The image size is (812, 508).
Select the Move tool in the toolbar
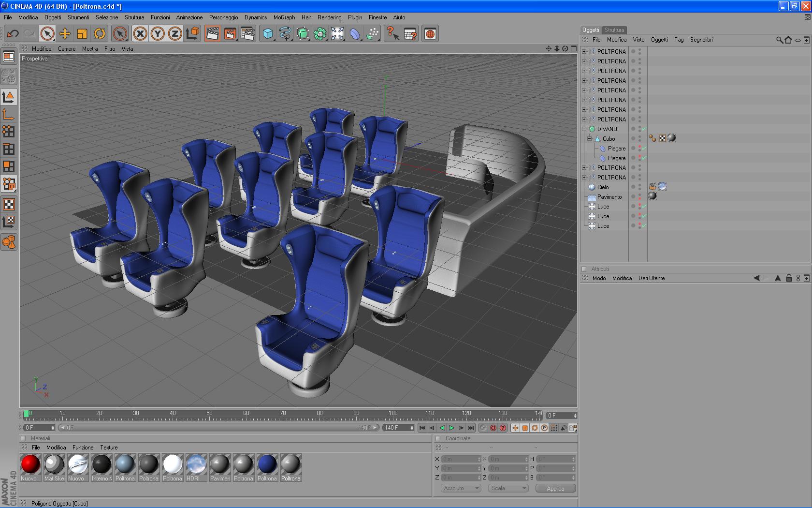[x=65, y=34]
